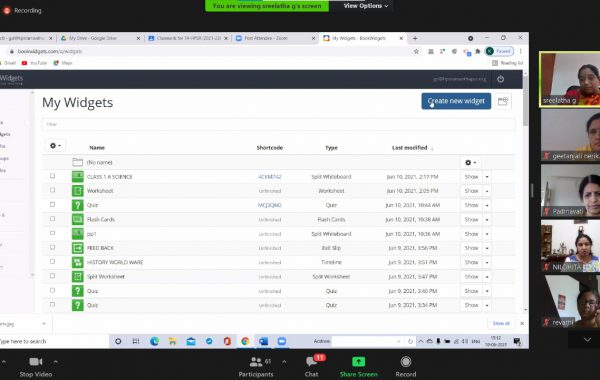Open the Chrome extensions puzzle icon
600x380 pixels.
pos(478,51)
